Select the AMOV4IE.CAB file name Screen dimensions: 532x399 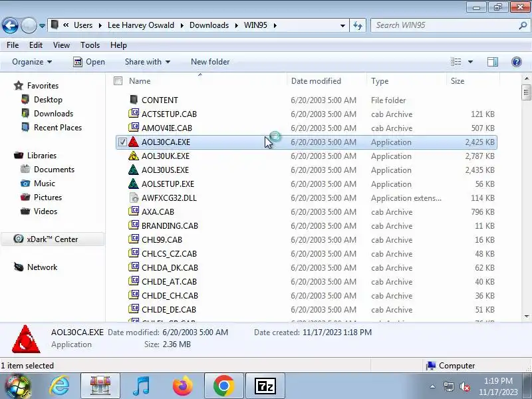(x=167, y=128)
